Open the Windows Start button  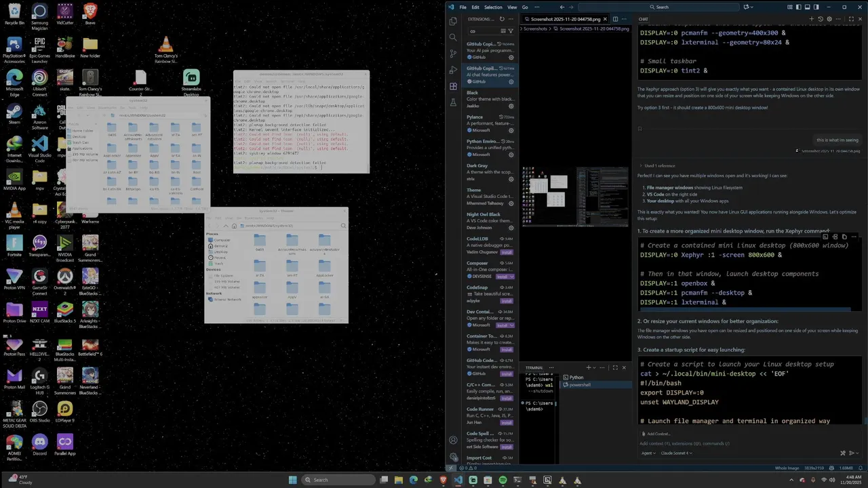(292, 480)
